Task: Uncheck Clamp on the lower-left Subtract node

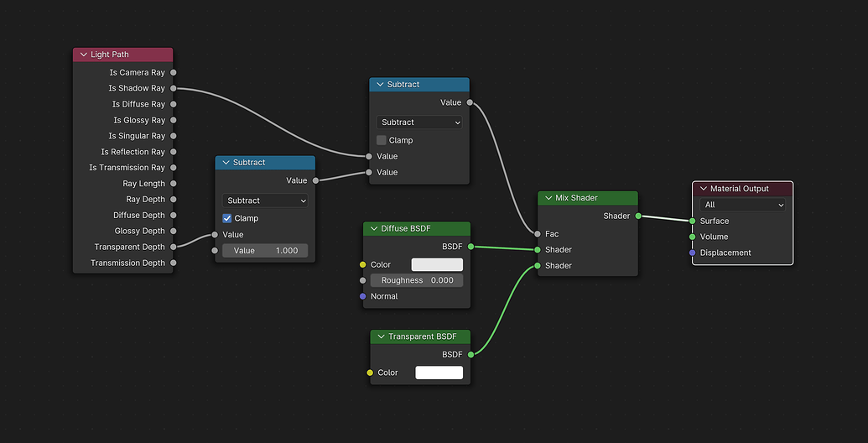Action: click(227, 218)
